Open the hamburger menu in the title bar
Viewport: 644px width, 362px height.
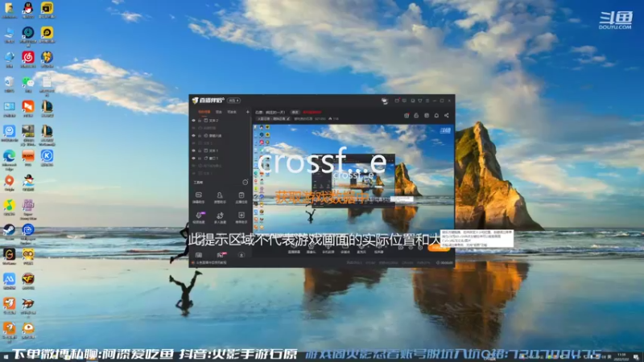[x=427, y=101]
